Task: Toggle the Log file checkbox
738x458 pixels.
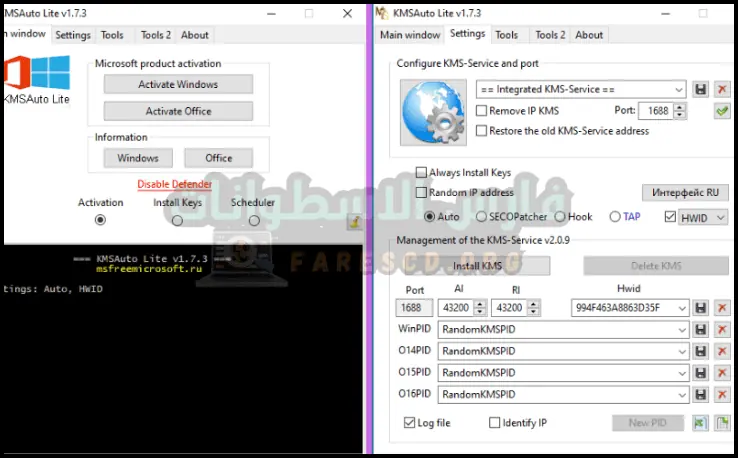Action: point(410,423)
